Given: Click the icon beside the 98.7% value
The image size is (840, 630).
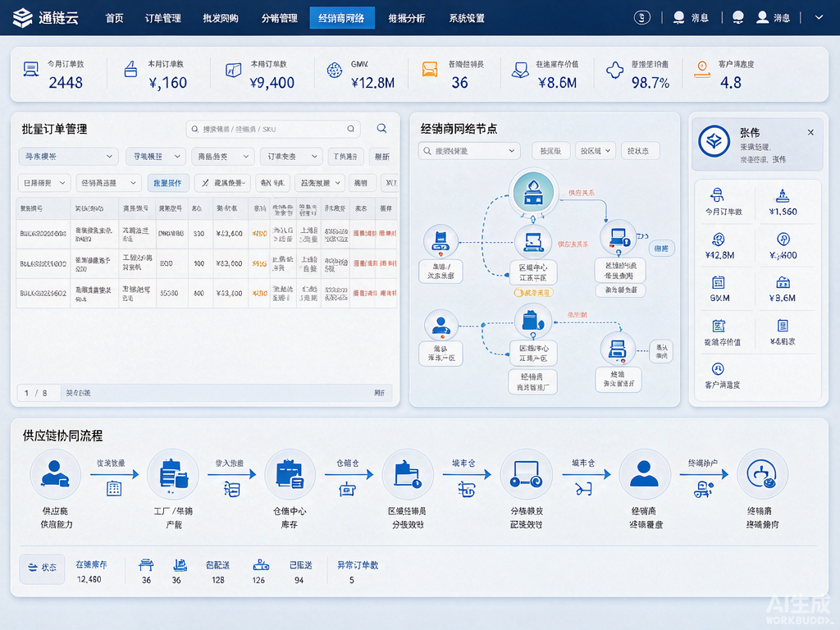Looking at the screenshot, I should tap(614, 71).
